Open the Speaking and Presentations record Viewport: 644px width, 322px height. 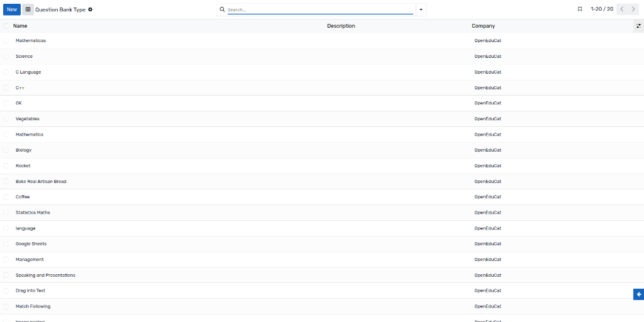coord(45,275)
